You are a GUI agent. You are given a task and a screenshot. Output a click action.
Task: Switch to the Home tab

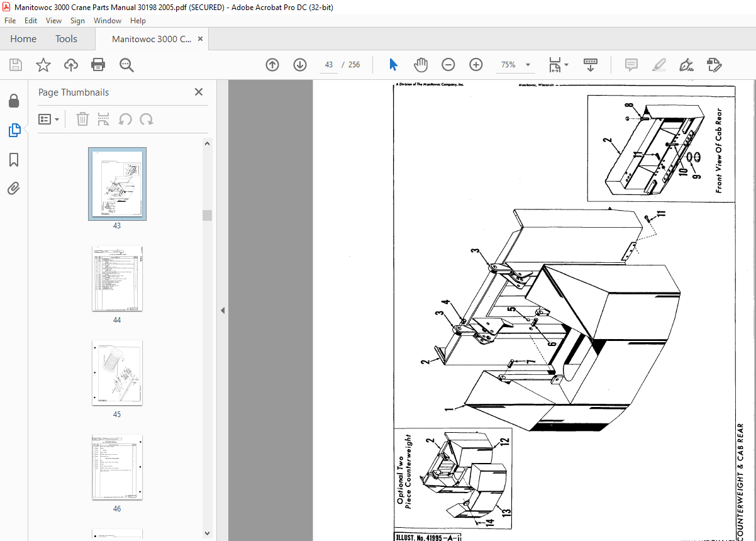[23, 39]
